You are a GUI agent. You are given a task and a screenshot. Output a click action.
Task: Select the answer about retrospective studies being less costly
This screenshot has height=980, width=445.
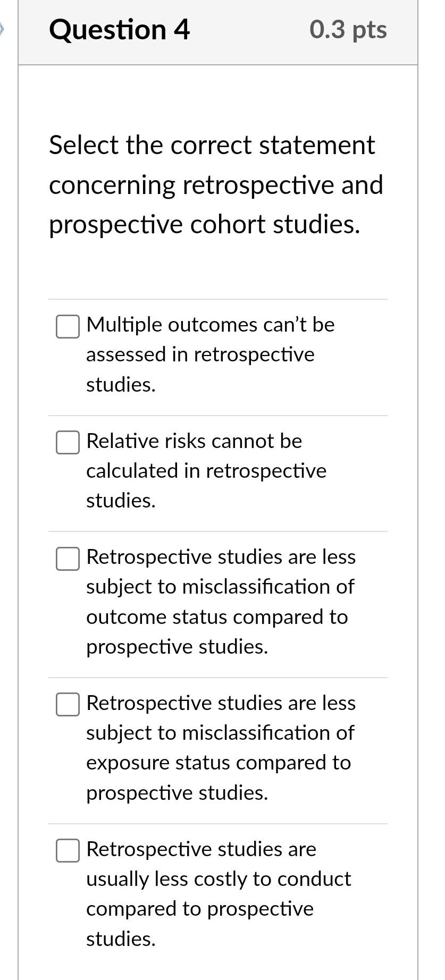click(68, 850)
